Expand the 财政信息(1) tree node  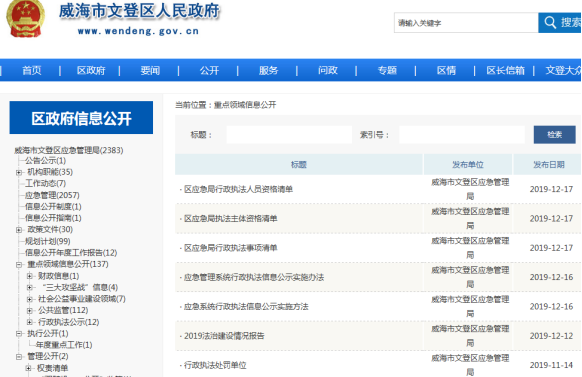[x=30, y=276]
